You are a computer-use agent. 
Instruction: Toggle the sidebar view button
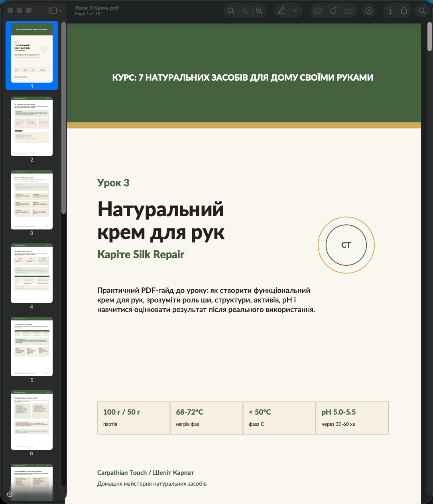click(53, 11)
